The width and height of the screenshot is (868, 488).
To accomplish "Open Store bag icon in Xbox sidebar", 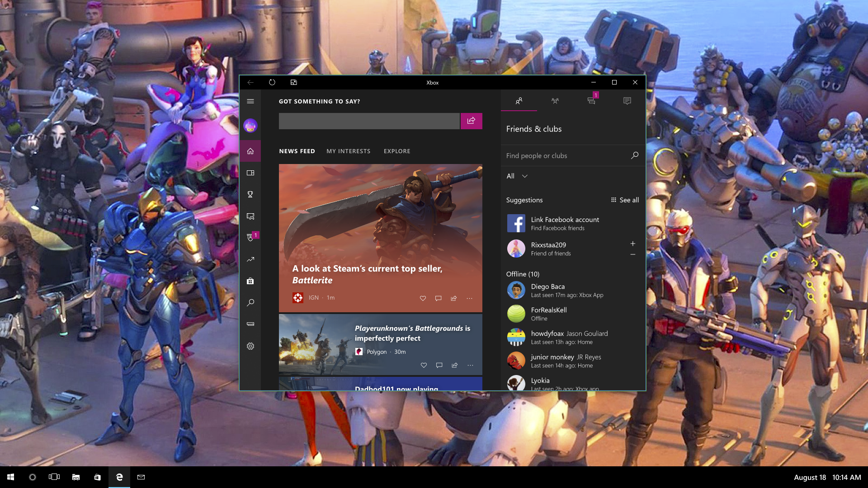I will 250,281.
